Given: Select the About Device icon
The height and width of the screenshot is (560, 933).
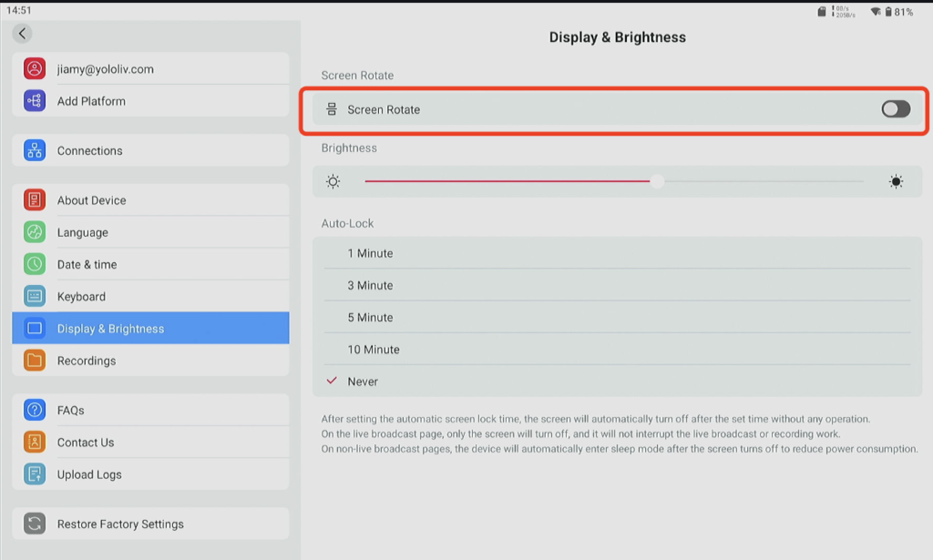Looking at the screenshot, I should pos(35,199).
